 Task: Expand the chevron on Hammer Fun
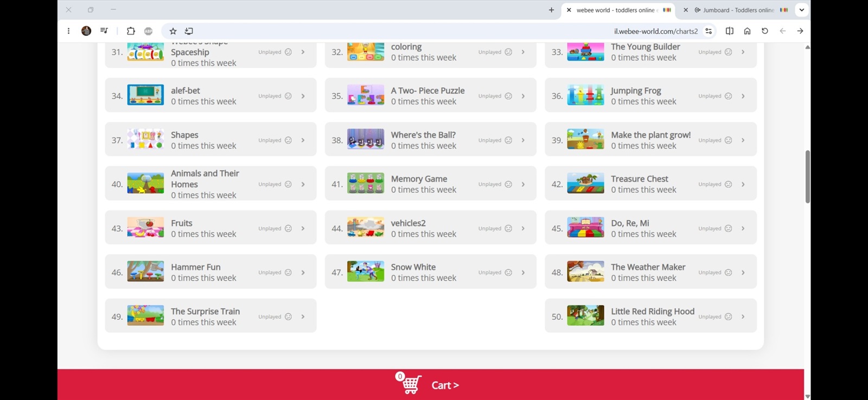[303, 273]
